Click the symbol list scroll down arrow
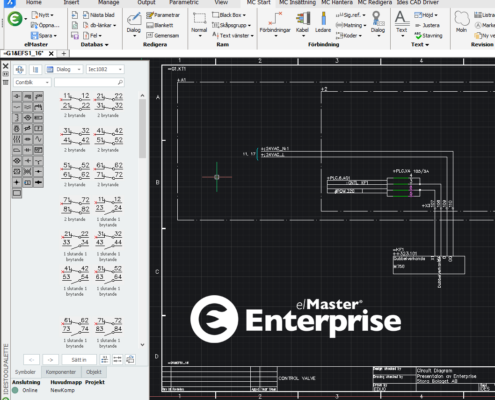The image size is (495, 400). [142, 345]
